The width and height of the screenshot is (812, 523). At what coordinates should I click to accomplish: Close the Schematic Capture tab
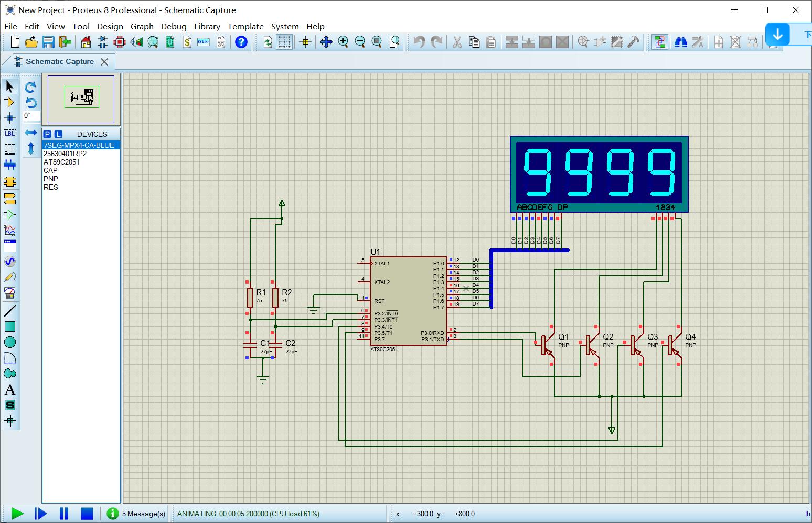point(104,62)
